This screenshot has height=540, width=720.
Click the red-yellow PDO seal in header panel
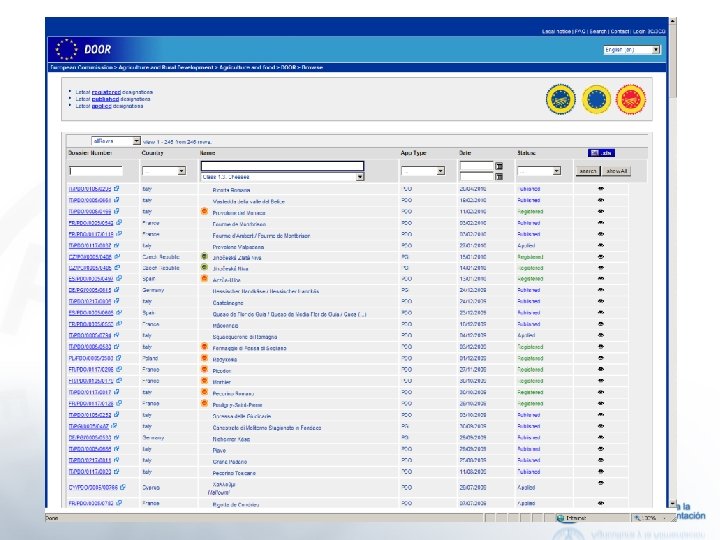pyautogui.click(x=631, y=99)
